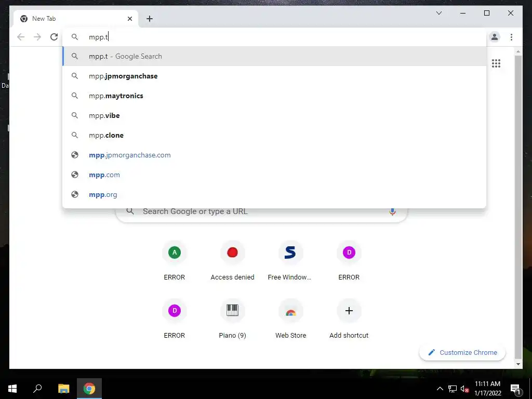Click Customize Chrome button
Image resolution: width=532 pixels, height=399 pixels.
click(462, 353)
